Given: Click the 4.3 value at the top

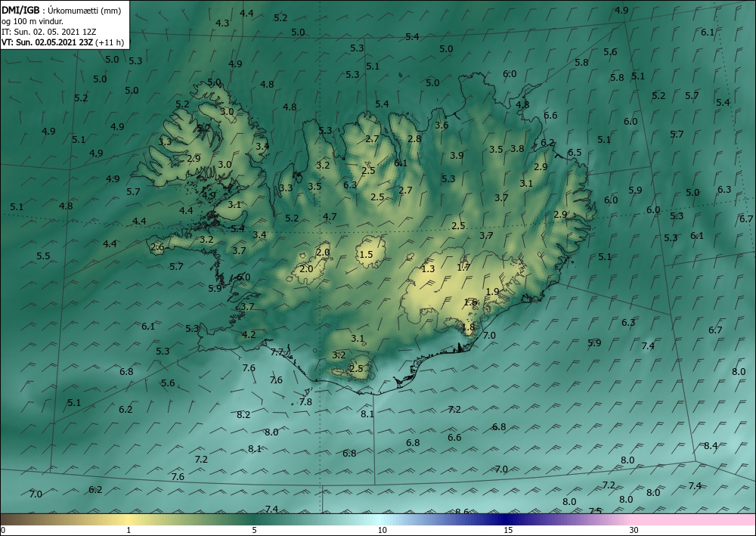Looking at the screenshot, I should 222,23.
